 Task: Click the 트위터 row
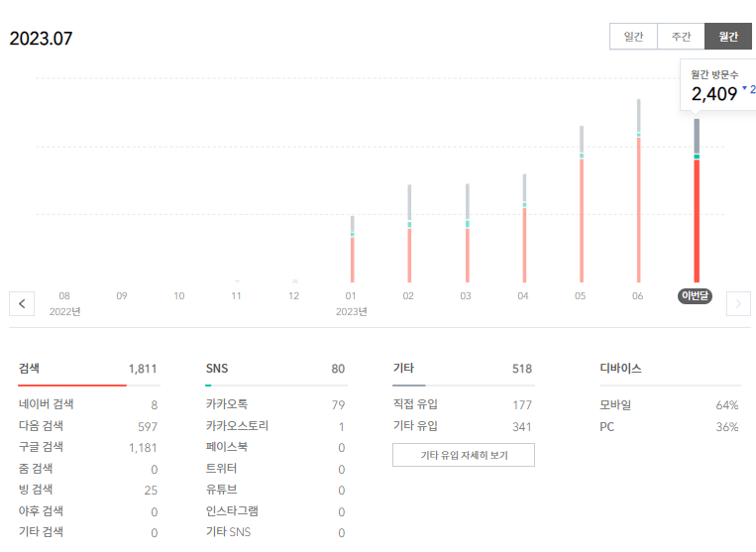click(275, 469)
